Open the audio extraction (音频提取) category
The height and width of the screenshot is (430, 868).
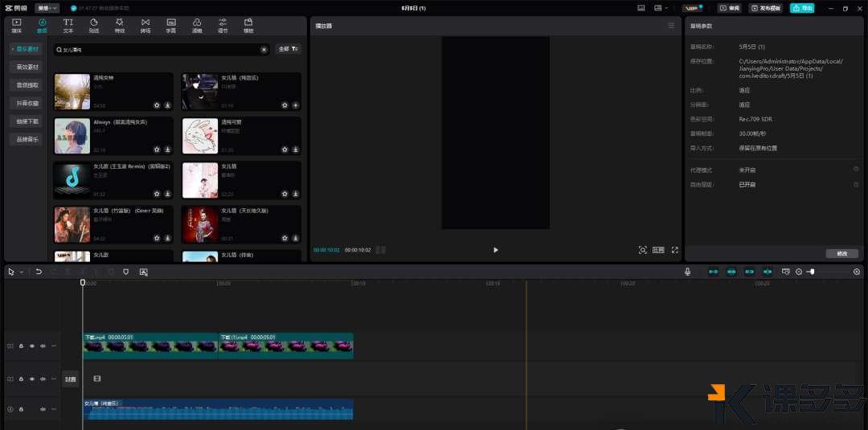(27, 85)
